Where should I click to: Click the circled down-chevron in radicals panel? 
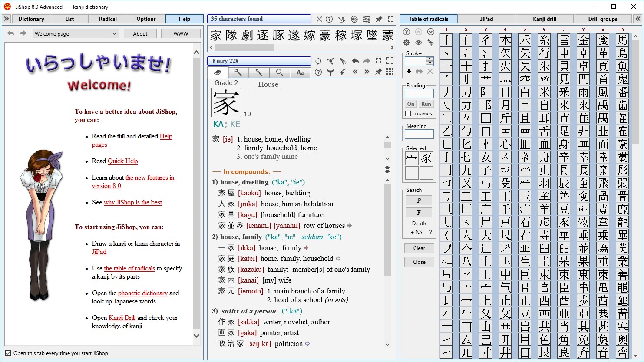tap(430, 32)
